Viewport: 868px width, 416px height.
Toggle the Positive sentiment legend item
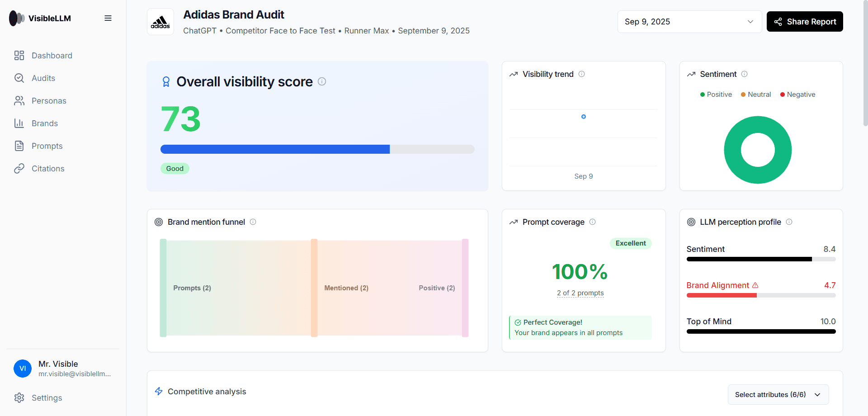(716, 95)
